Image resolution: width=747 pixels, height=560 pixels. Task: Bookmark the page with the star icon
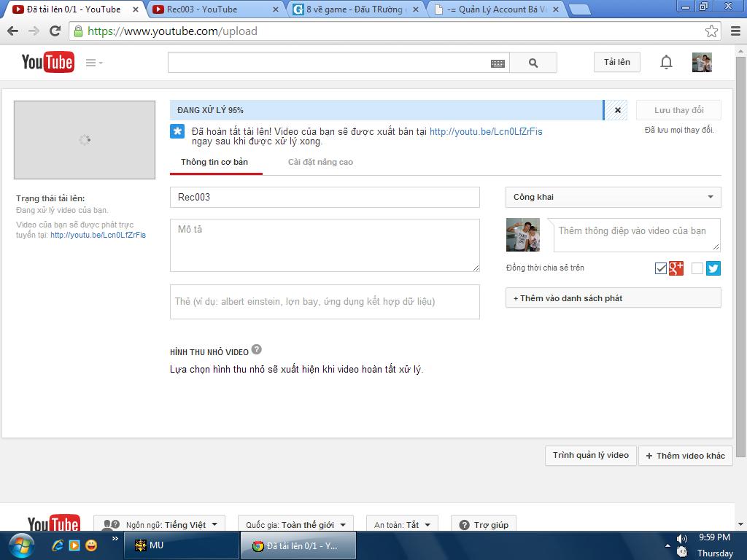(711, 31)
